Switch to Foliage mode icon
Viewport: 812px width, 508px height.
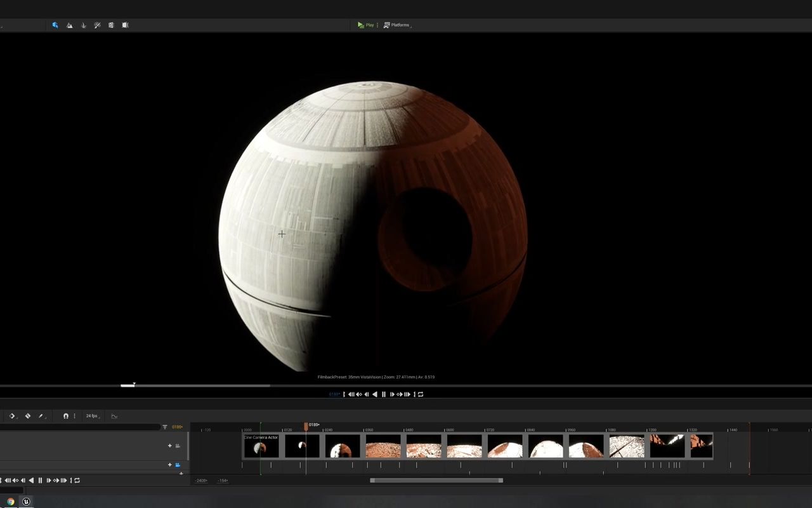click(83, 25)
